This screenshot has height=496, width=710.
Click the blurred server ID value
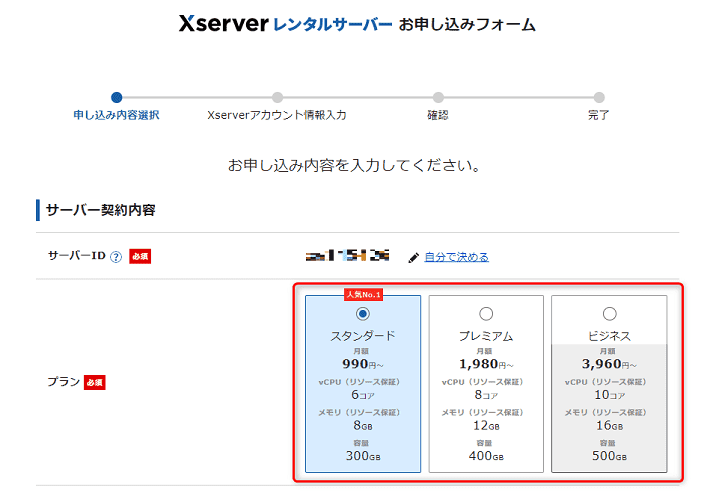347,256
